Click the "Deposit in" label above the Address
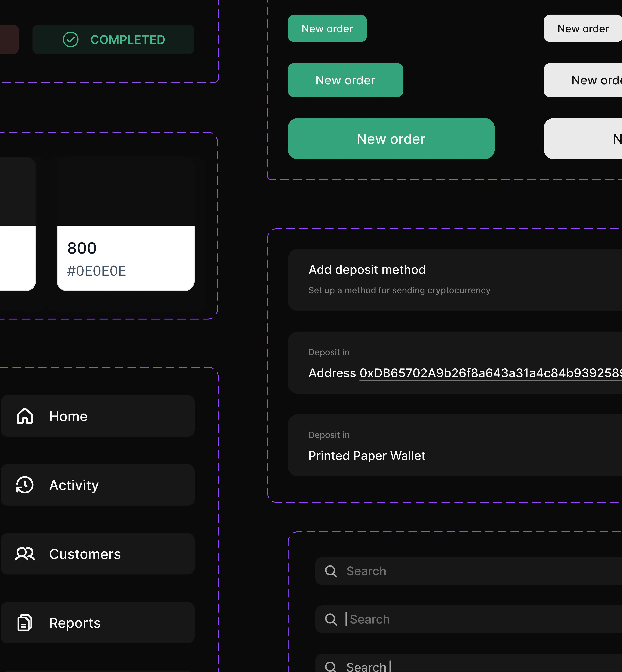Screen dimensions: 622x672 point(329,352)
